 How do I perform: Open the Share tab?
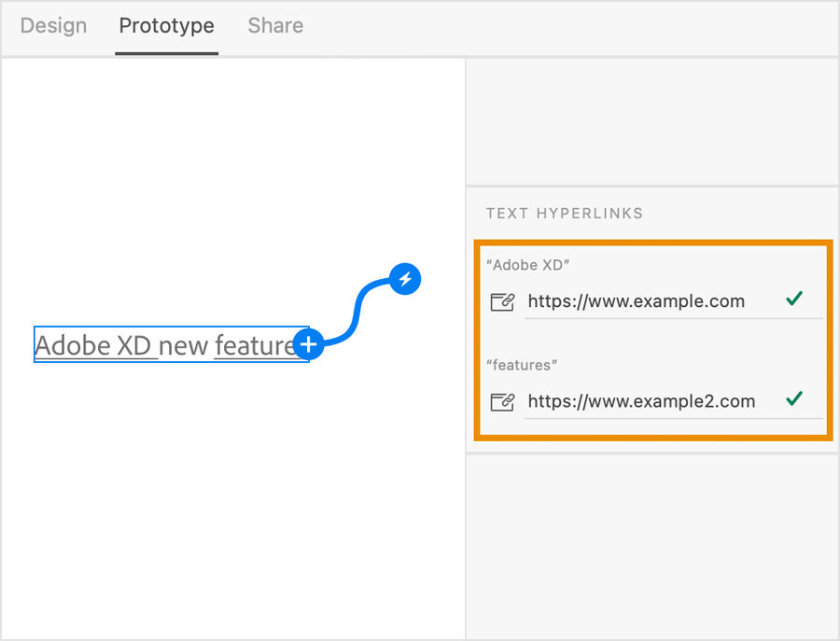pyautogui.click(x=274, y=26)
